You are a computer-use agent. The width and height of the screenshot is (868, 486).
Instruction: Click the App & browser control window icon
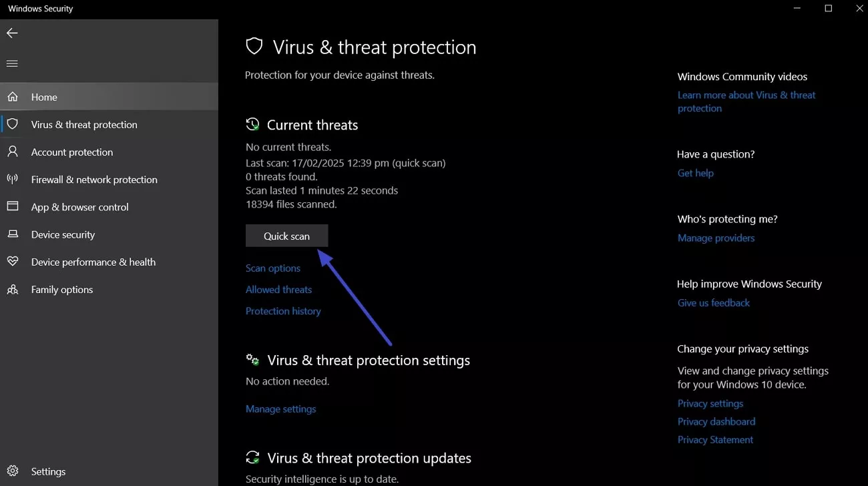point(12,206)
